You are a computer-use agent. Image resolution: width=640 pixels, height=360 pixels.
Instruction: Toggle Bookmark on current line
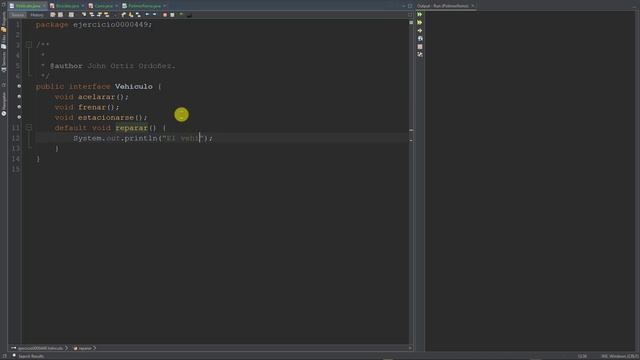point(138,15)
